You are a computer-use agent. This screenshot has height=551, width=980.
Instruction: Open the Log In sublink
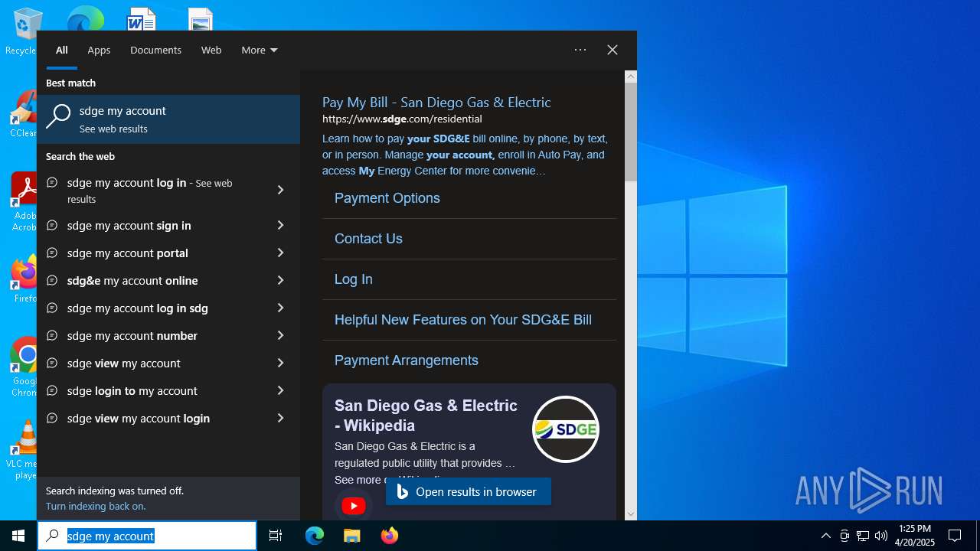[354, 279]
